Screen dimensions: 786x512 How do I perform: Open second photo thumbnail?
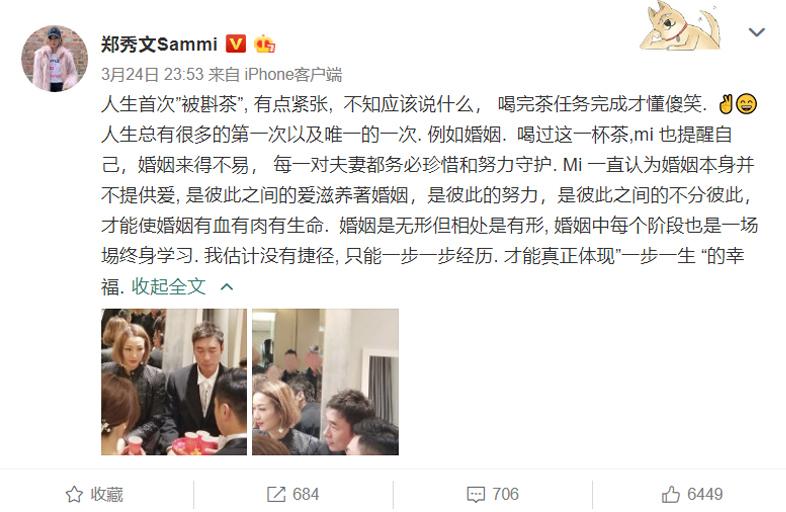325,382
